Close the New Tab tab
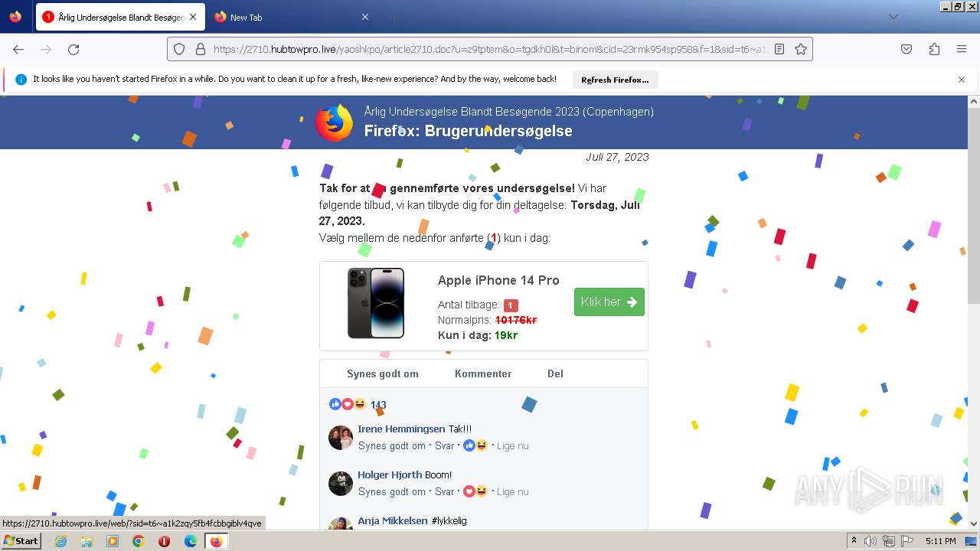The image size is (980, 551). (364, 17)
